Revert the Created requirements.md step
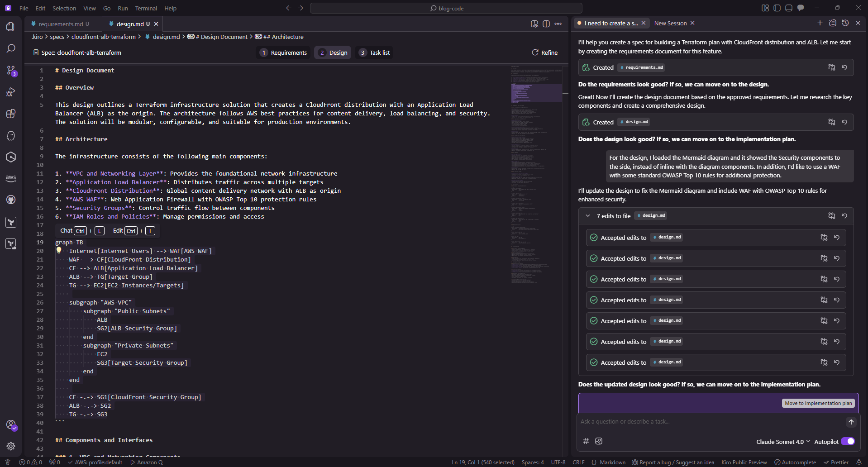 pyautogui.click(x=844, y=67)
